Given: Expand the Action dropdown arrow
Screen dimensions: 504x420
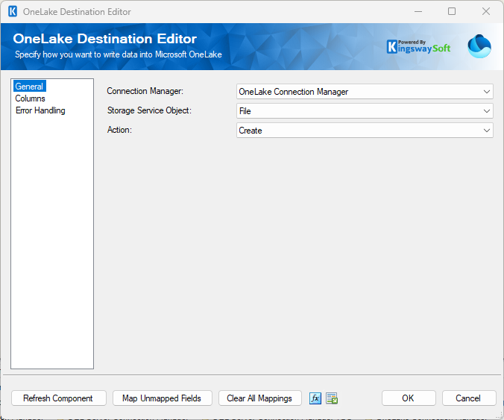Looking at the screenshot, I should [487, 131].
